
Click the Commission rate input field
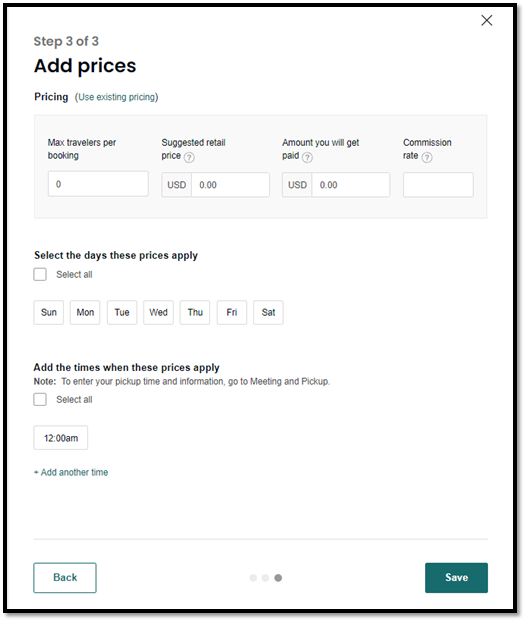[438, 184]
